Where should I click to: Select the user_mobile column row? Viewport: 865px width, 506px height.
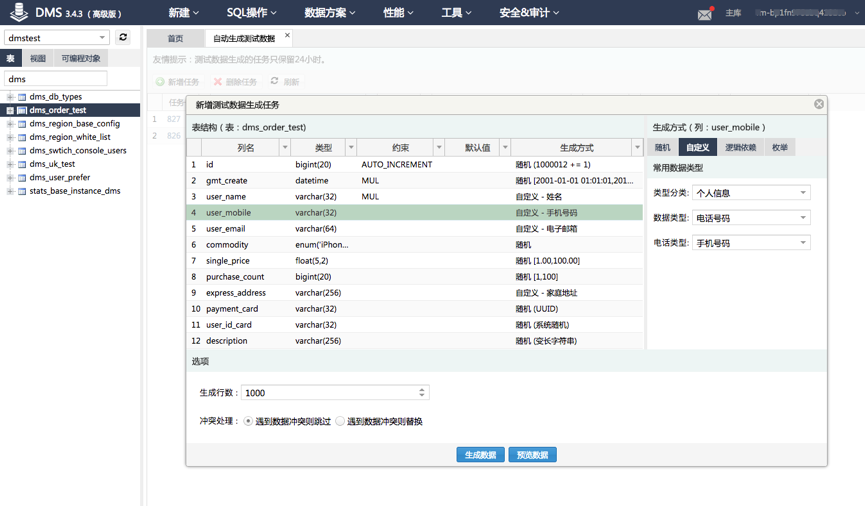click(x=415, y=212)
